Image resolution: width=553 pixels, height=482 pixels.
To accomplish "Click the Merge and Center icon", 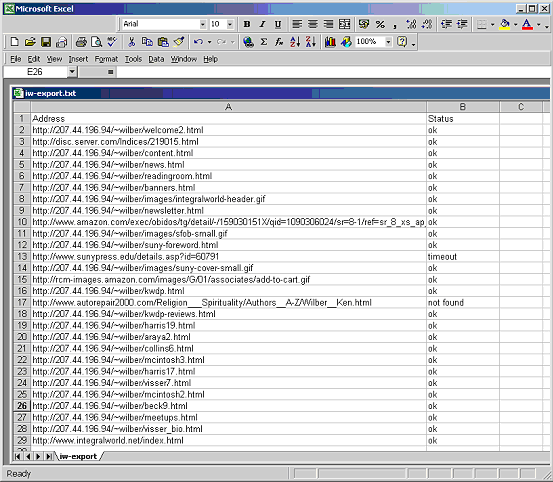I will 345,24.
